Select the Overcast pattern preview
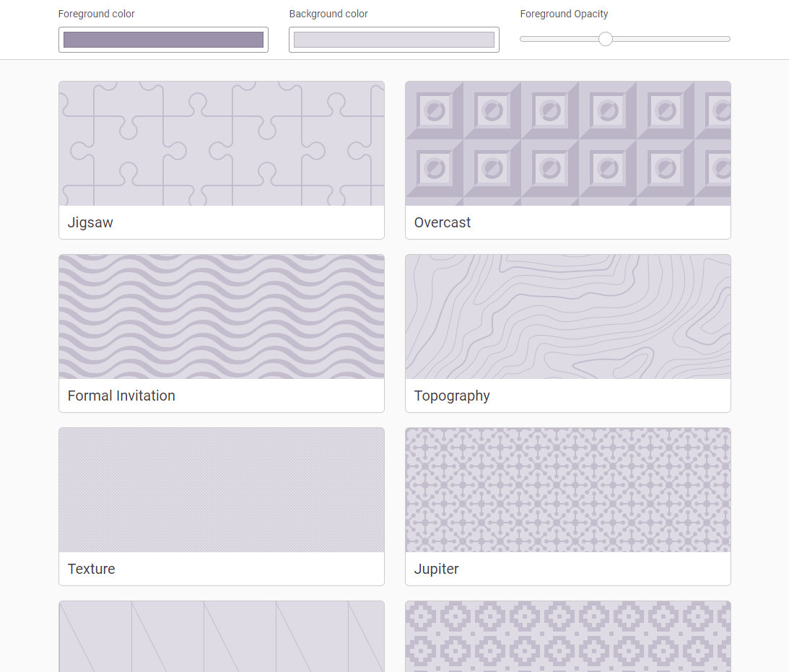The height and width of the screenshot is (672, 789). coord(568,144)
